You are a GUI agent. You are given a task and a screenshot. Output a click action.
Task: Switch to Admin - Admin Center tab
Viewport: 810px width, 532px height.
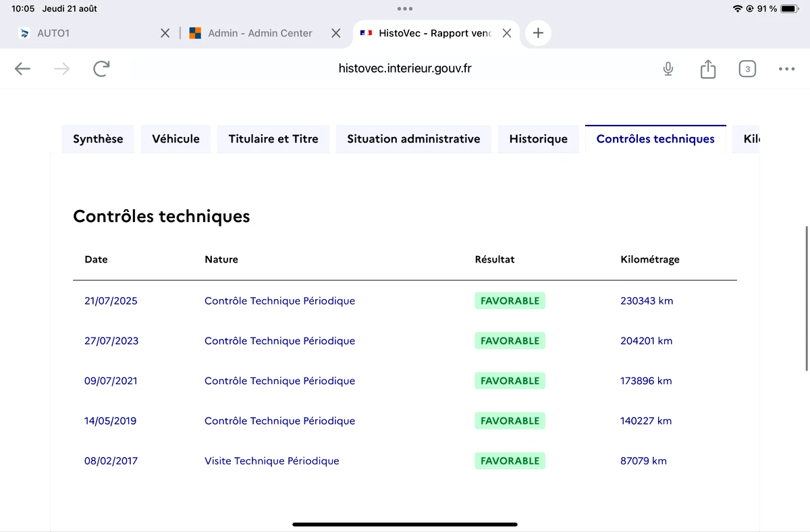[260, 33]
